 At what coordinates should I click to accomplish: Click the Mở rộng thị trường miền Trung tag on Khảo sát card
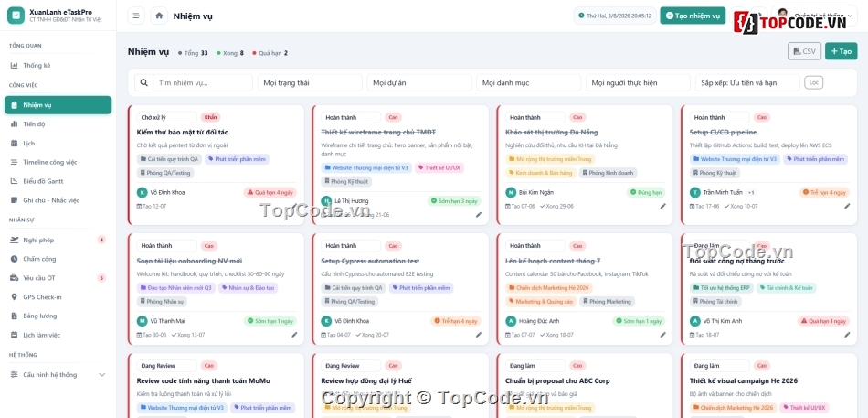click(x=550, y=159)
